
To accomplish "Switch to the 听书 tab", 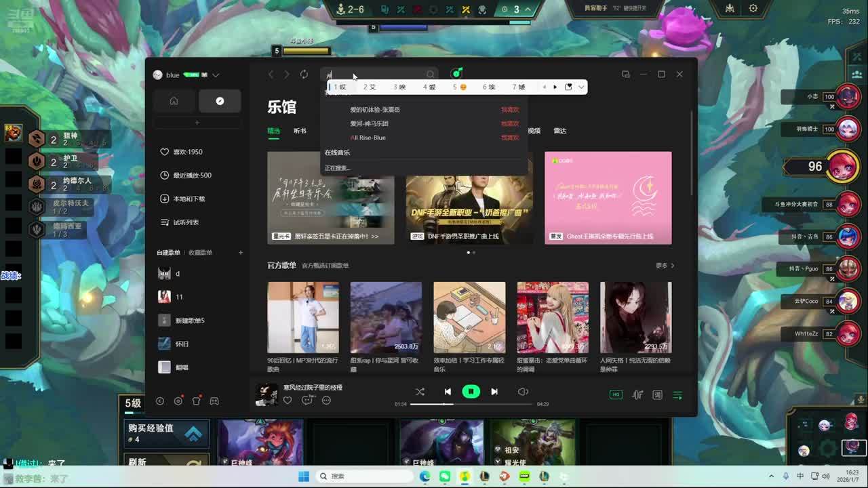I will click(x=300, y=131).
